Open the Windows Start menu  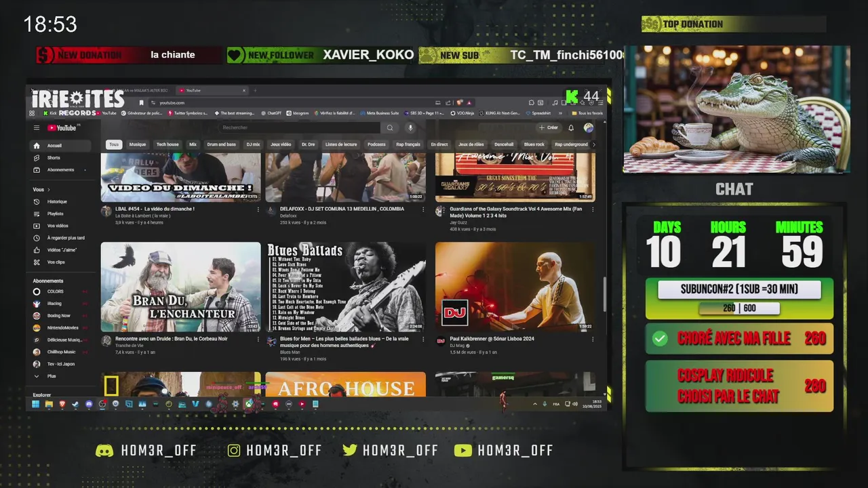point(35,404)
